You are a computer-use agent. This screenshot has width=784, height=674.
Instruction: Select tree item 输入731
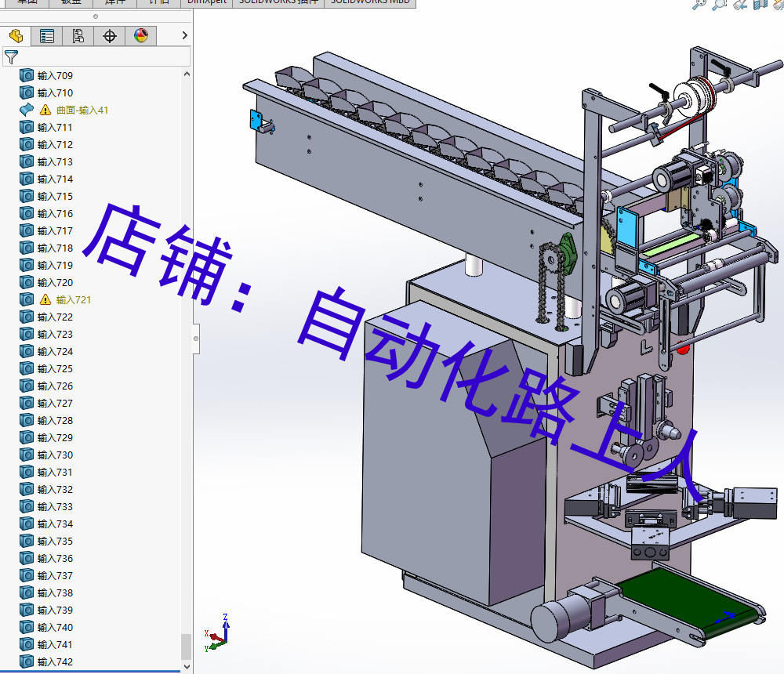click(x=55, y=472)
